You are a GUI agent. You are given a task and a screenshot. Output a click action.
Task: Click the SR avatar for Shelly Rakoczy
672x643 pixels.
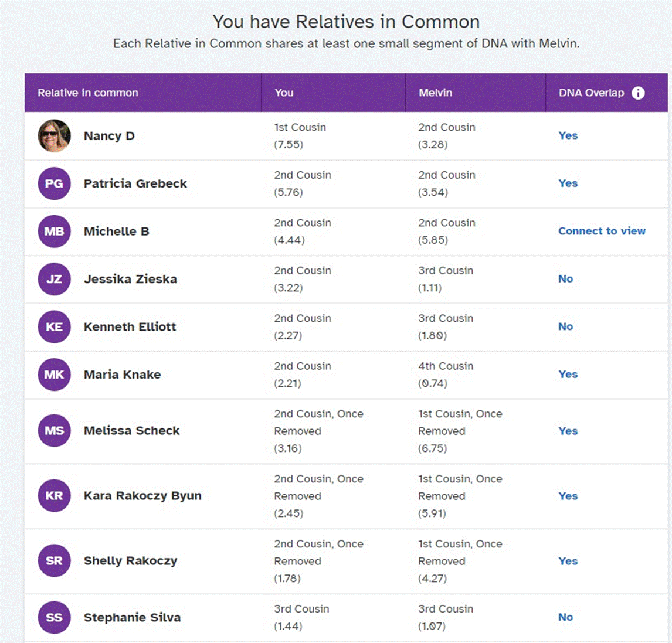pyautogui.click(x=54, y=561)
